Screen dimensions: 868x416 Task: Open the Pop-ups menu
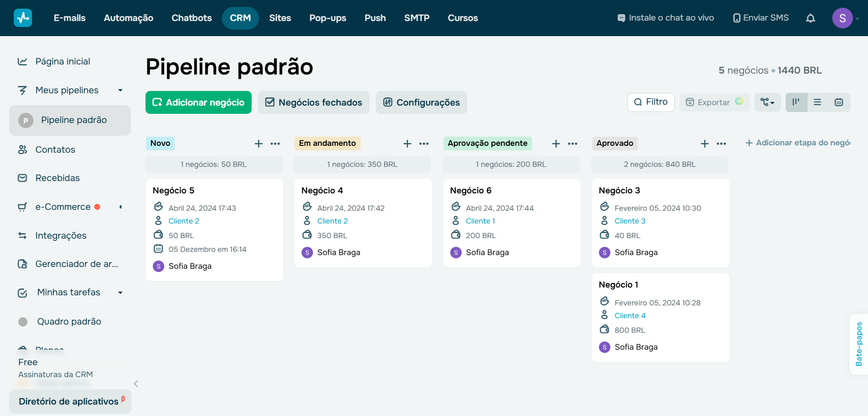[328, 18]
